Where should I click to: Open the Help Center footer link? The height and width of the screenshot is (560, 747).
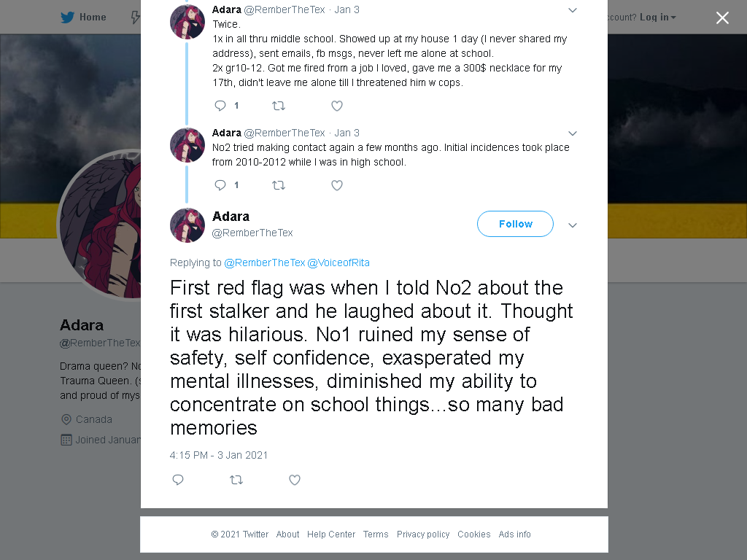coord(331,534)
